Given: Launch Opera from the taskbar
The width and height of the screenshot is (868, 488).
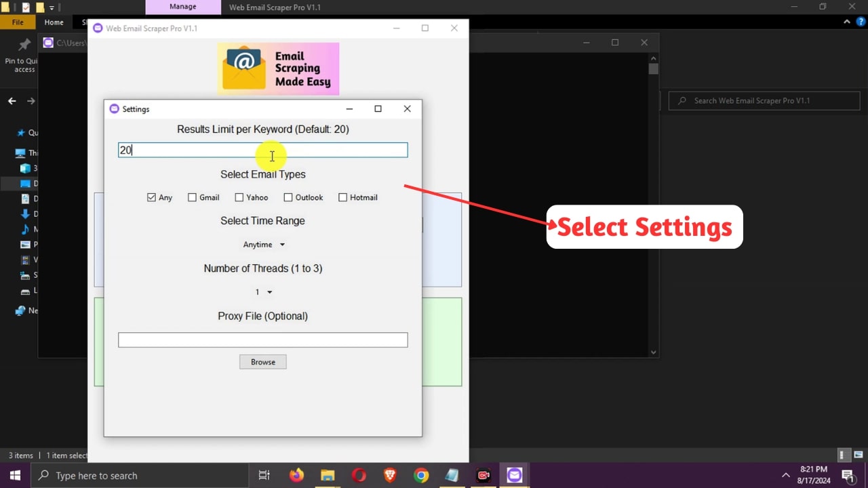Looking at the screenshot, I should [359, 475].
